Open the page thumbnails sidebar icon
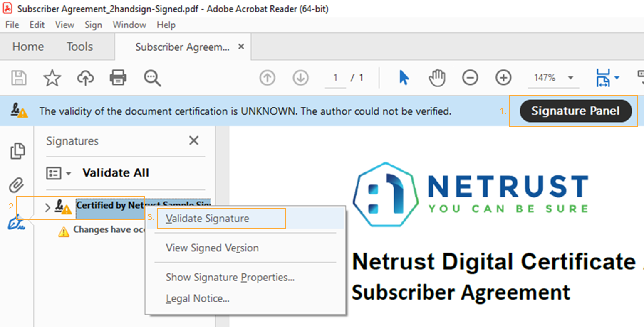Viewport: 644px width, 327px height. pyautogui.click(x=17, y=151)
